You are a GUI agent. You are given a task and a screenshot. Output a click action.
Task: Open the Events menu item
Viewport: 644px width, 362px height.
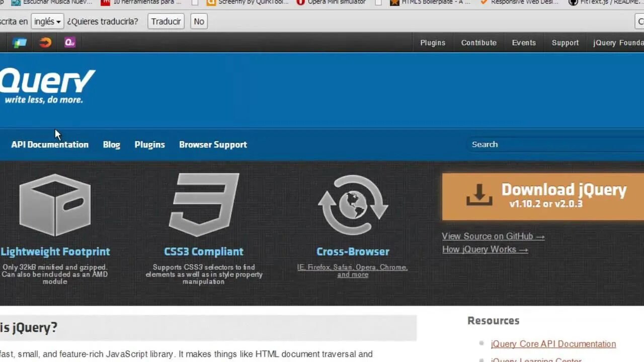[x=524, y=43]
